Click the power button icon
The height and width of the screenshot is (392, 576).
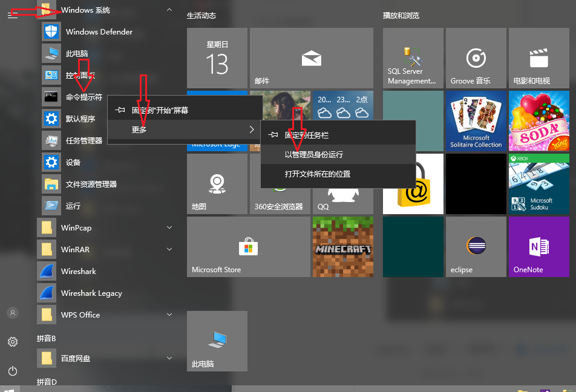(x=13, y=371)
